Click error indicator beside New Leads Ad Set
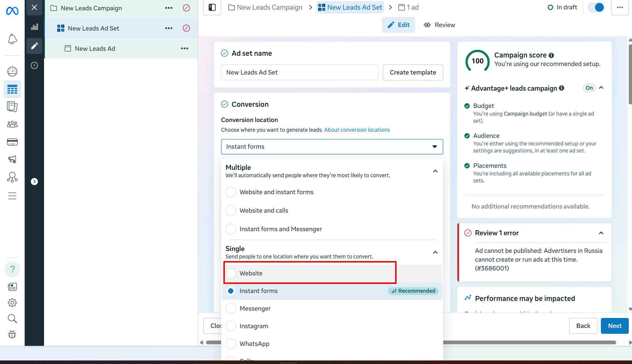The width and height of the screenshot is (632, 364). pos(186,28)
